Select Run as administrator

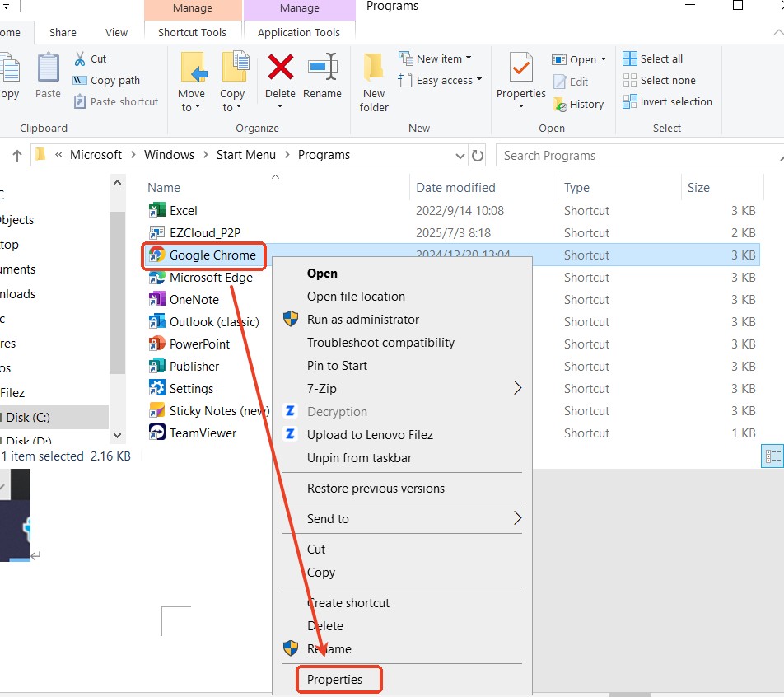click(x=363, y=319)
